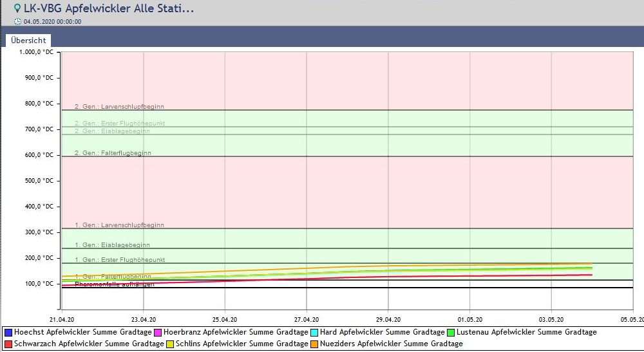Click the blue Hoechst legend swatch
Viewport: 644px width, 352px height.
[x=8, y=333]
